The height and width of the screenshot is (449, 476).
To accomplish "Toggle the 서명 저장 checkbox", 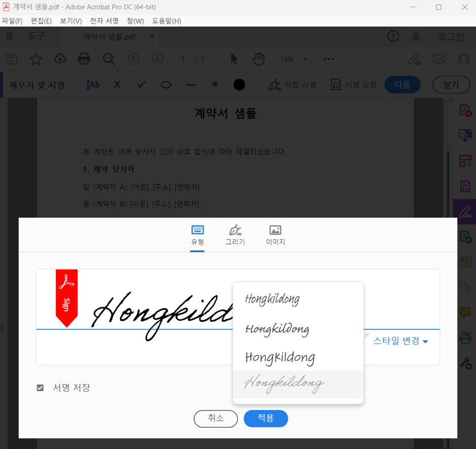I will [40, 388].
